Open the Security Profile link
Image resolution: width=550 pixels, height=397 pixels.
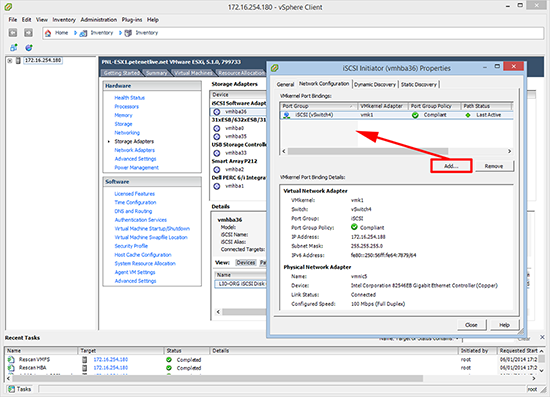pyautogui.click(x=131, y=246)
